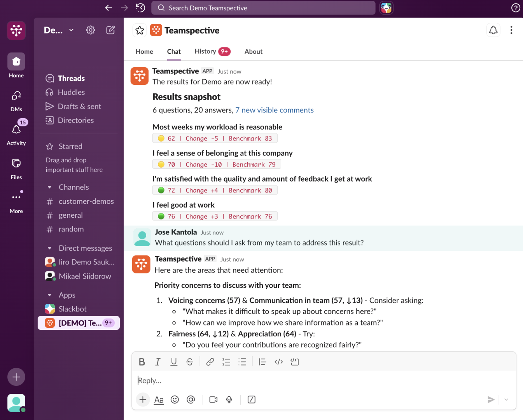Click the round plus create button
Viewport: 523px width, 420px height.
coord(16,377)
